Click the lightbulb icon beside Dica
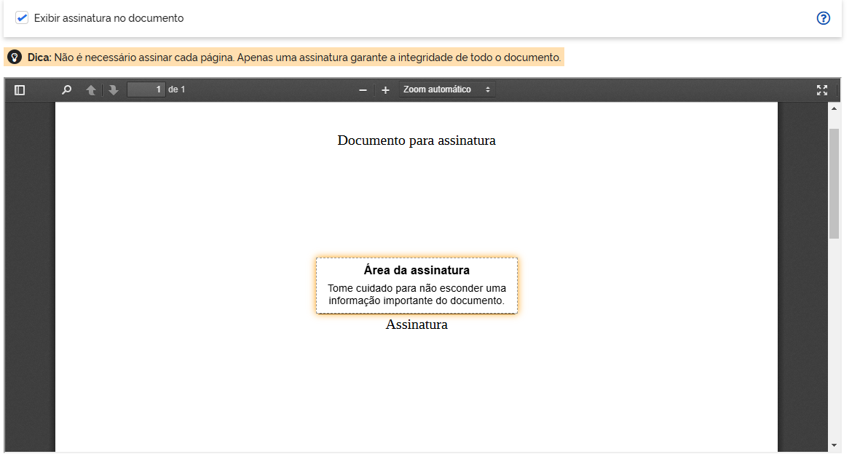The width and height of the screenshot is (868, 454). (x=15, y=57)
